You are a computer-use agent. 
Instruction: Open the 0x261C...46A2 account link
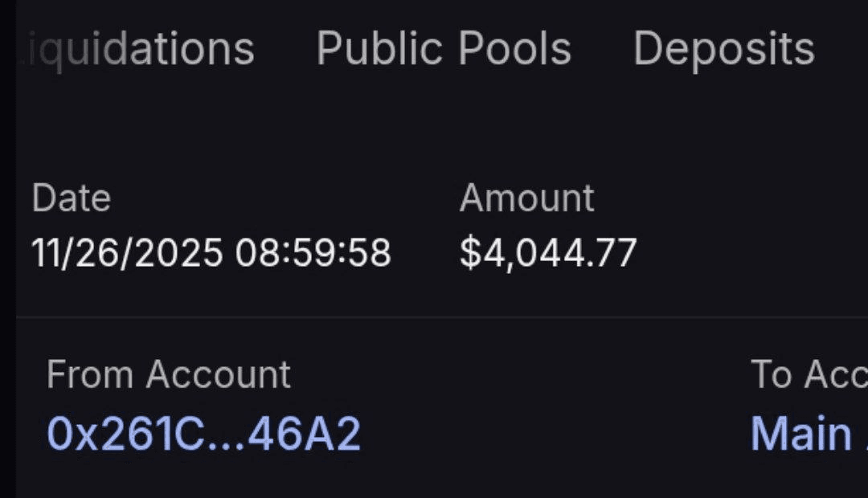click(203, 435)
